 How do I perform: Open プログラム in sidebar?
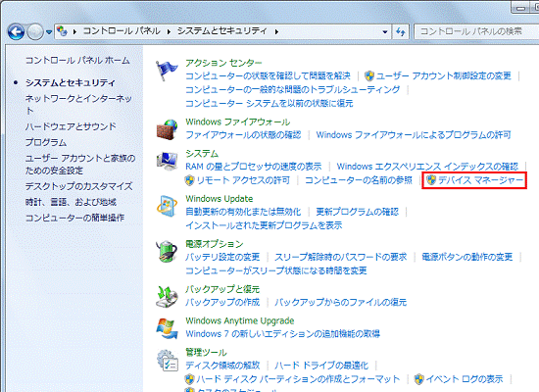46,142
